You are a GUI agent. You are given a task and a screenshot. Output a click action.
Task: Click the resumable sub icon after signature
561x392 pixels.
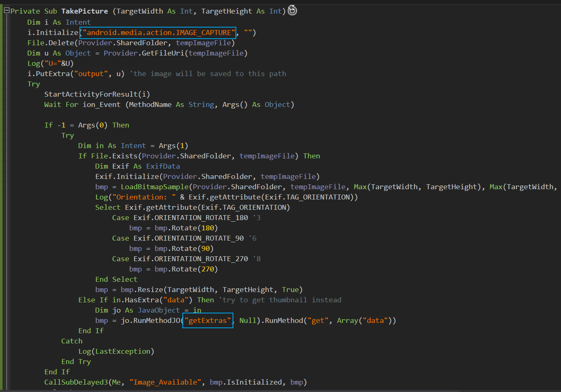tap(292, 10)
